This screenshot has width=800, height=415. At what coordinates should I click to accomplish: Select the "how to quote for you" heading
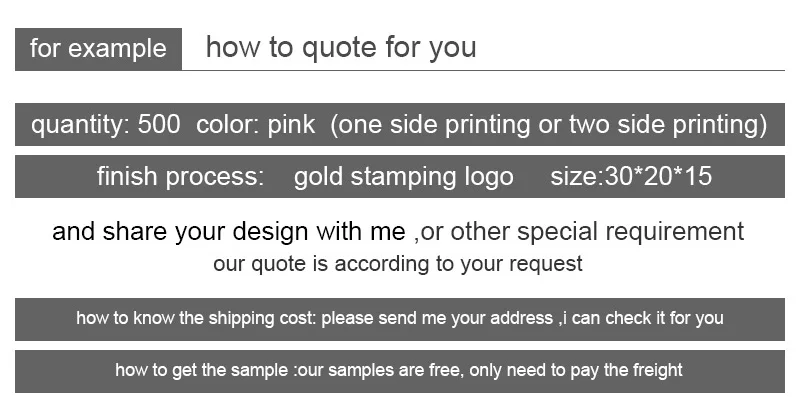[x=341, y=47]
